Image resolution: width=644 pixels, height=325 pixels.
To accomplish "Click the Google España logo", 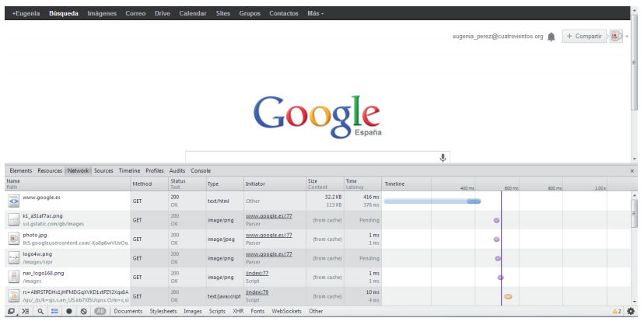I will pyautogui.click(x=317, y=117).
